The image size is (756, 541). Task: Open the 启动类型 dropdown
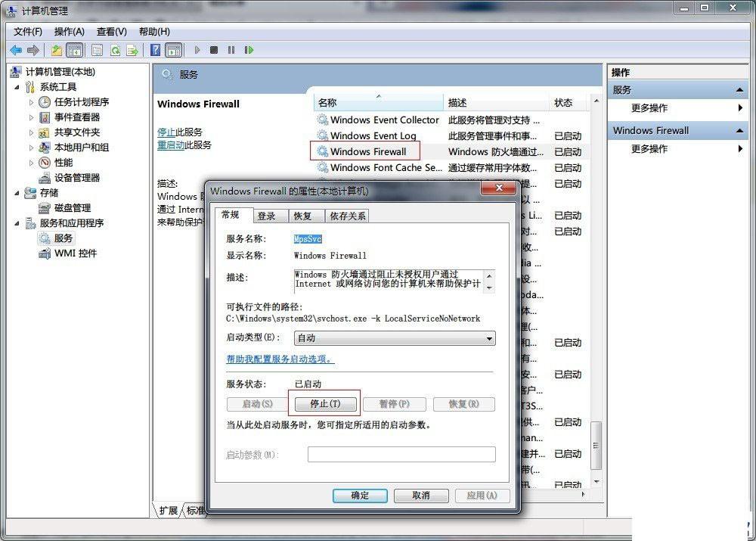pos(395,338)
